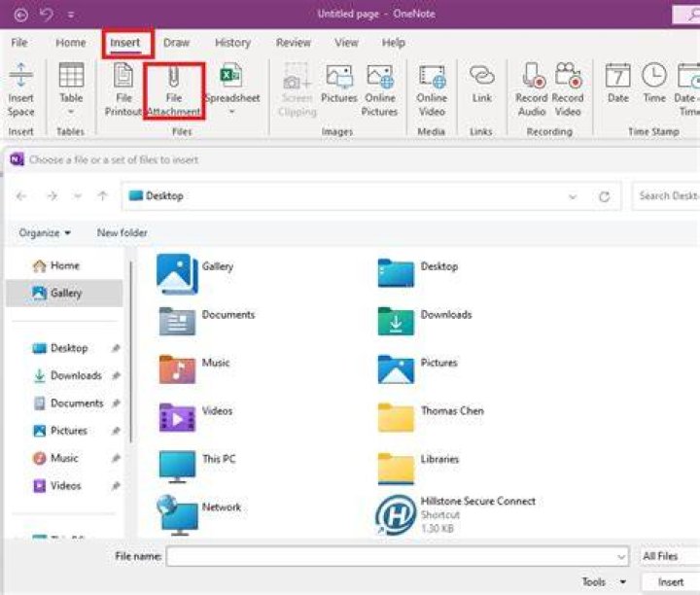This screenshot has width=700, height=595.
Task: Go up one folder level
Action: 103,196
